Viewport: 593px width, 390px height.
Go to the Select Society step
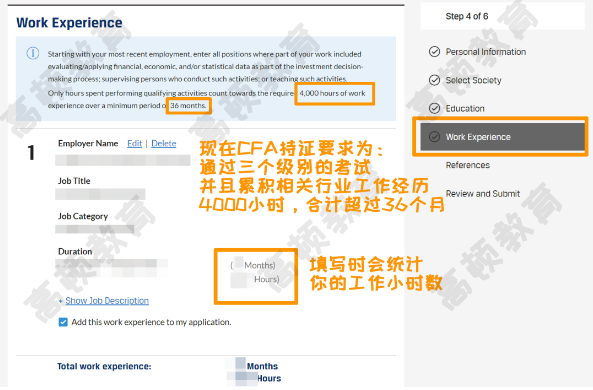click(473, 80)
